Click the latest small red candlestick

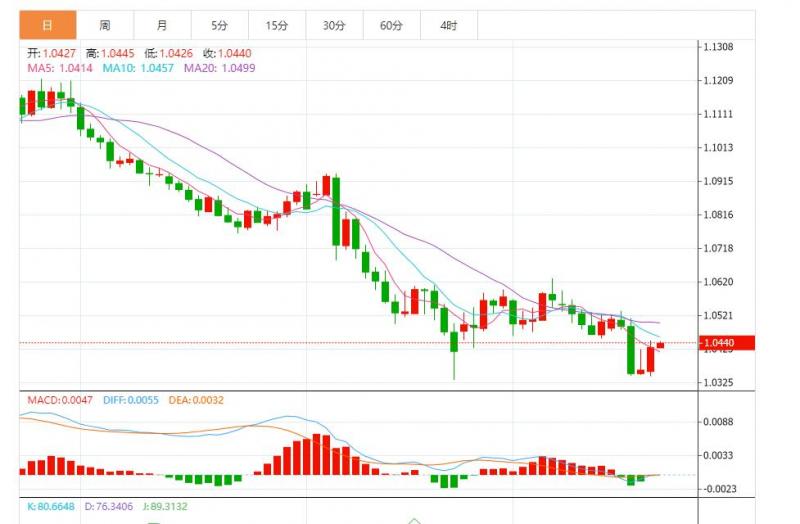[x=660, y=345]
